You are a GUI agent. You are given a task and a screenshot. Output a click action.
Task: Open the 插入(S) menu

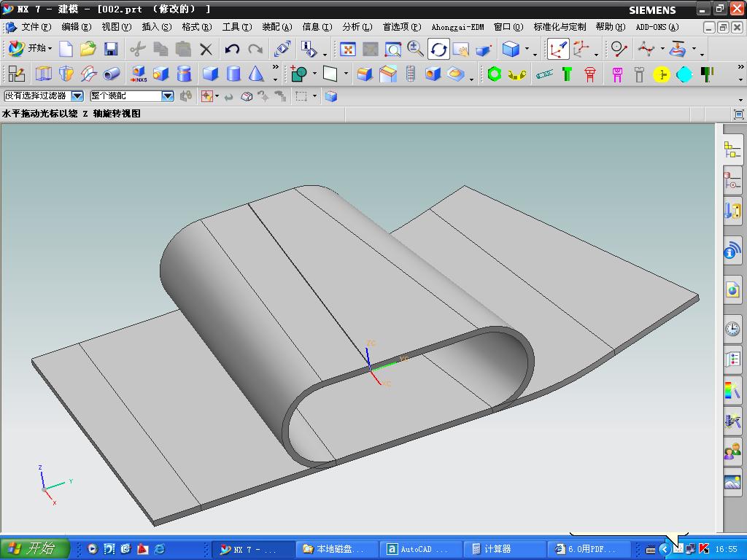click(156, 27)
